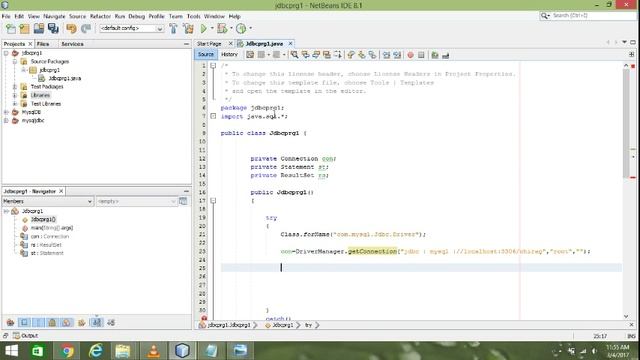Switch to the Services tab
640x360 pixels.
click(72, 44)
